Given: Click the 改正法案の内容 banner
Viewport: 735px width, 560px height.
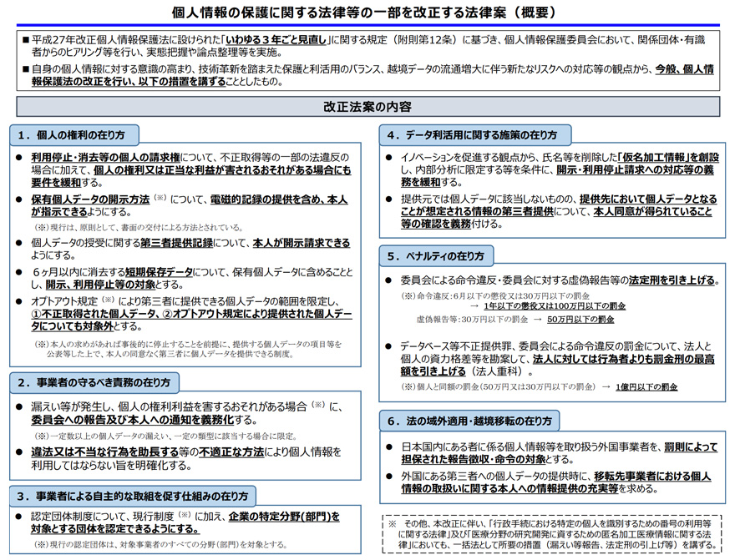Looking at the screenshot, I should pos(367,107).
